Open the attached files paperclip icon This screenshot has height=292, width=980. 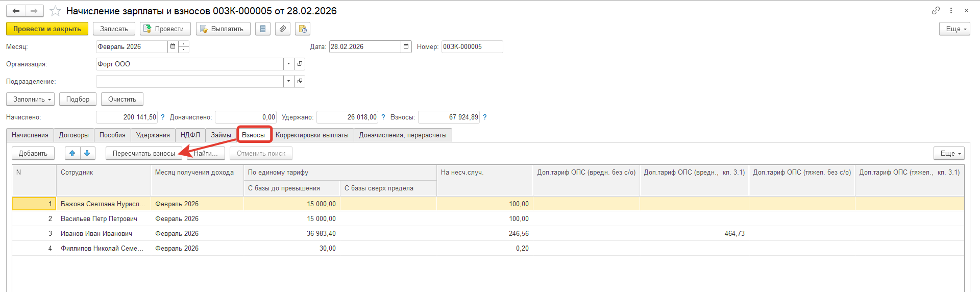pos(283,29)
